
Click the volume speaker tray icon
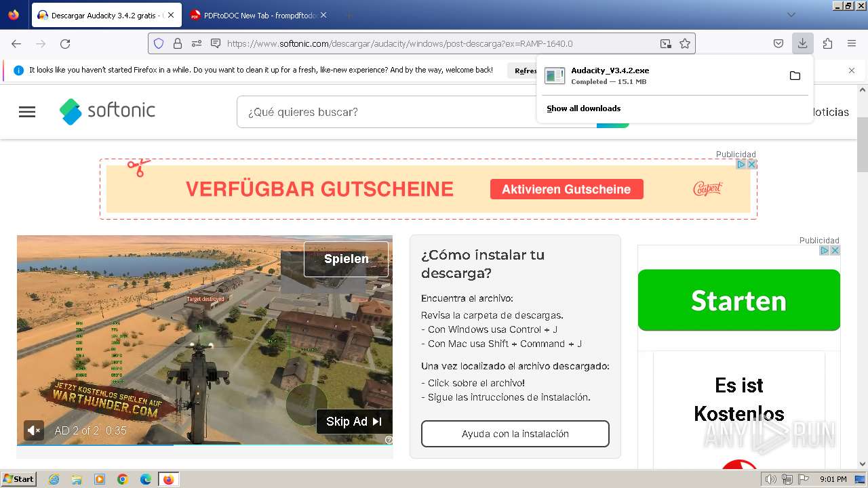pos(770,479)
